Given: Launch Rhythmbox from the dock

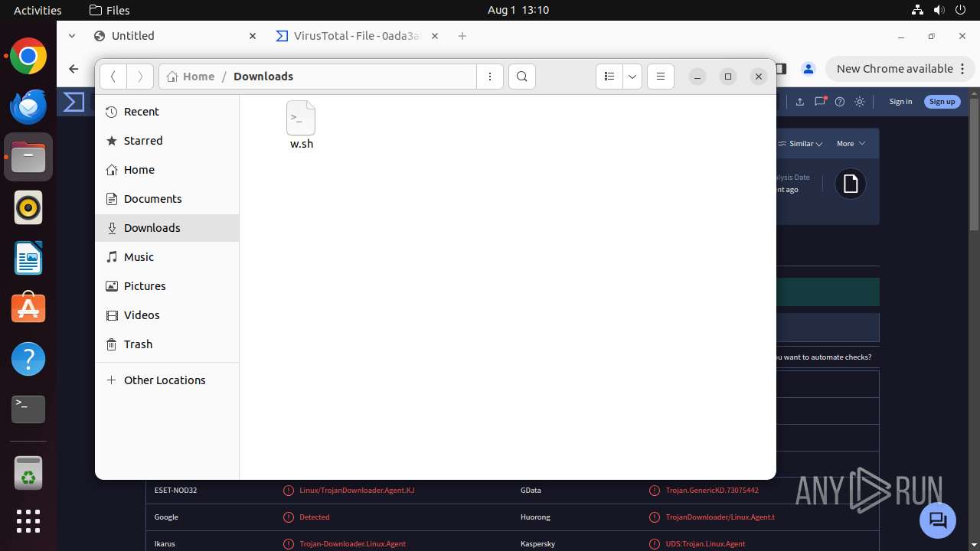Looking at the screenshot, I should 28,207.
